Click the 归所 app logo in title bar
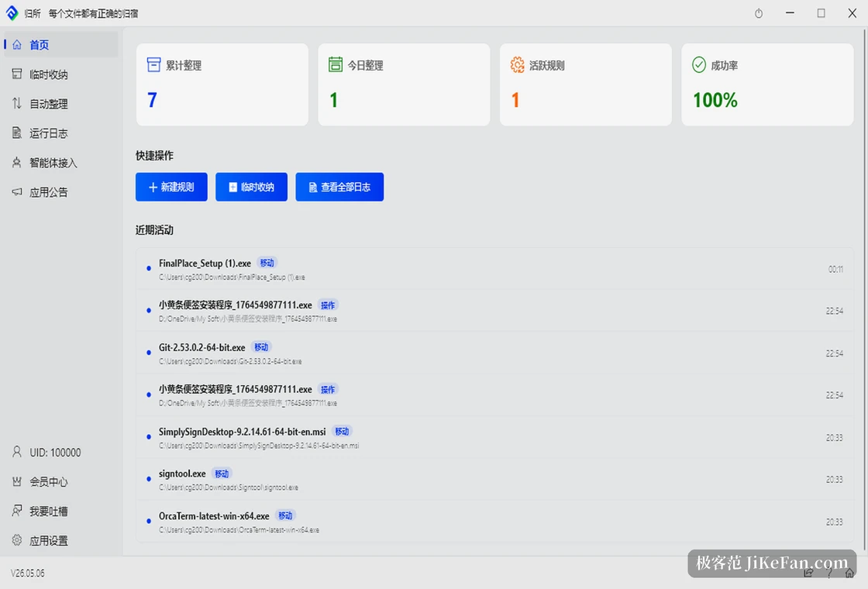The height and width of the screenshot is (589, 868). click(12, 13)
